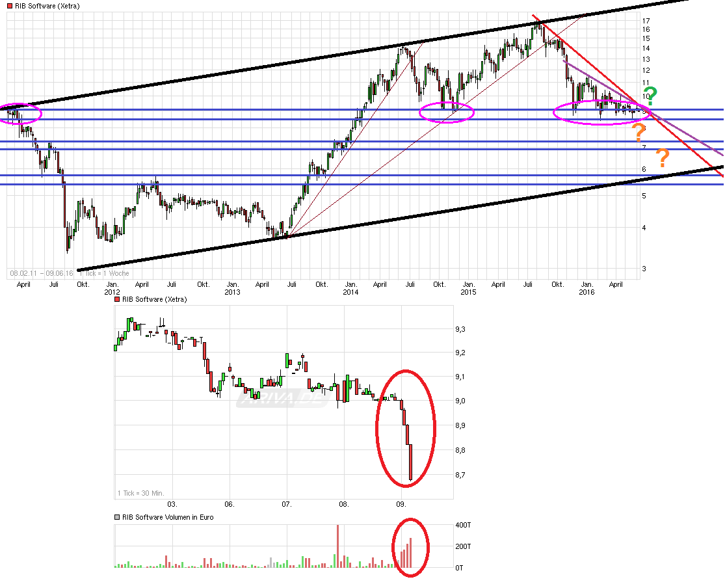Click the "1 Tick = 1 Woche" label
The image size is (725, 588).
pyautogui.click(x=105, y=273)
